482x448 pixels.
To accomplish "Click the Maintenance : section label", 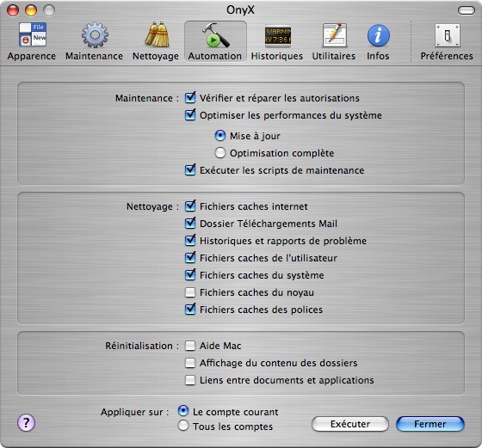I will (147, 98).
